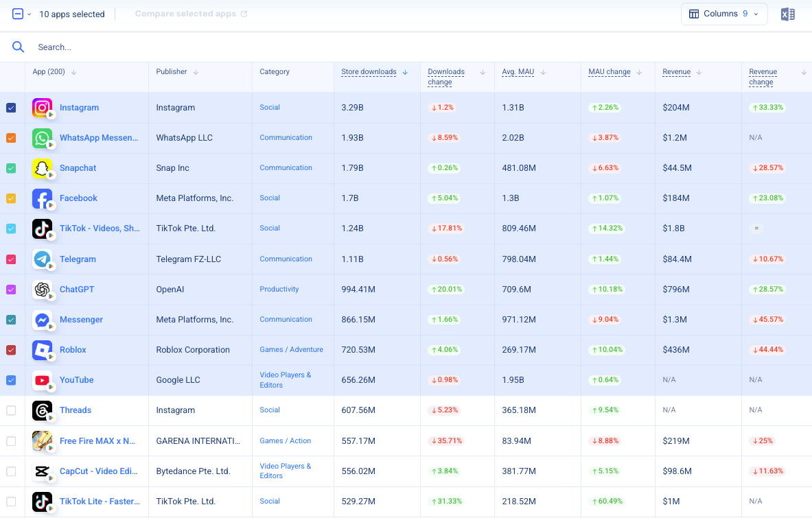Sort by MAU change arrow
812x518 pixels.
[639, 73]
